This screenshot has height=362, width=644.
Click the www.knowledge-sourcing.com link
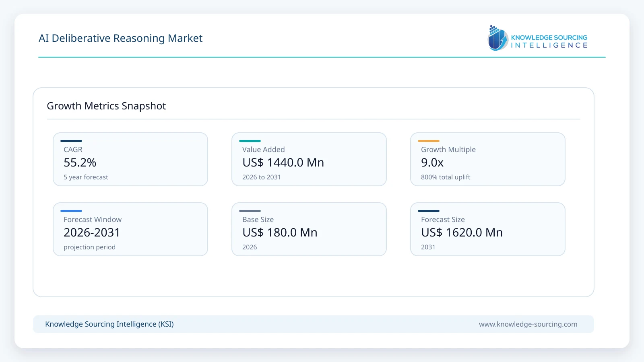528,324
